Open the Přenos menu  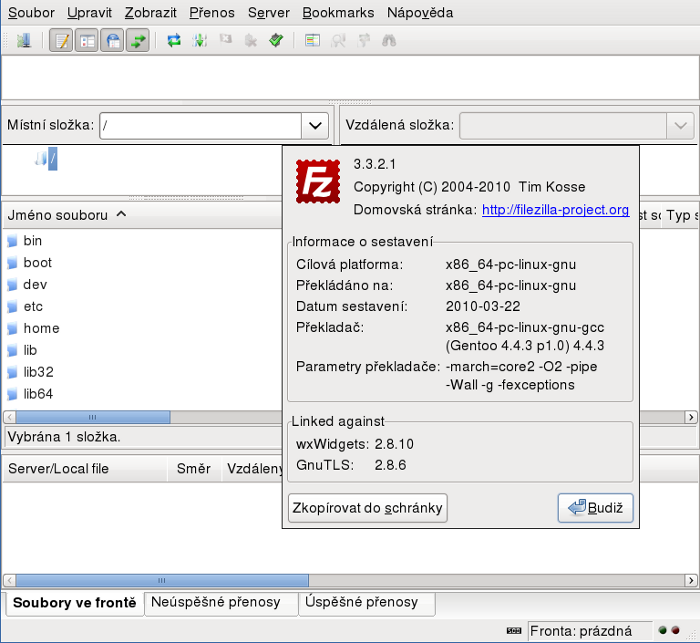(212, 13)
